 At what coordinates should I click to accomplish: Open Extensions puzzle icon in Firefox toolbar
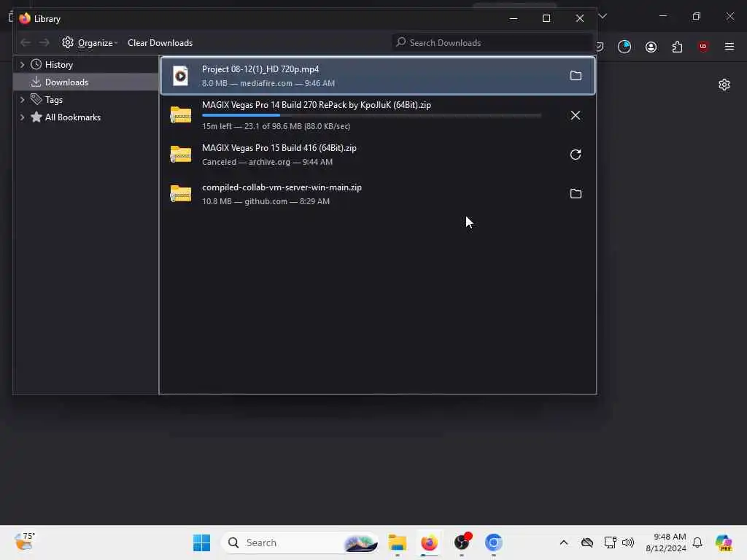677,47
